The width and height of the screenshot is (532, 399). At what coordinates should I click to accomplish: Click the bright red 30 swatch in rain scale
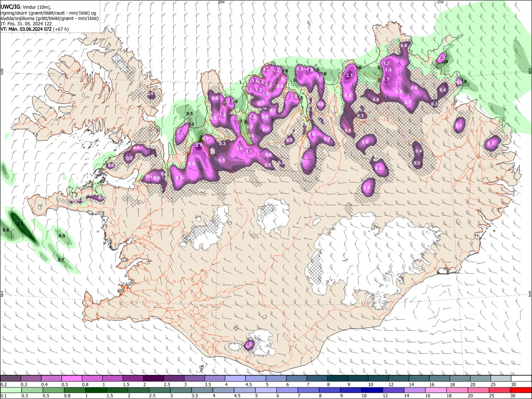(521, 390)
